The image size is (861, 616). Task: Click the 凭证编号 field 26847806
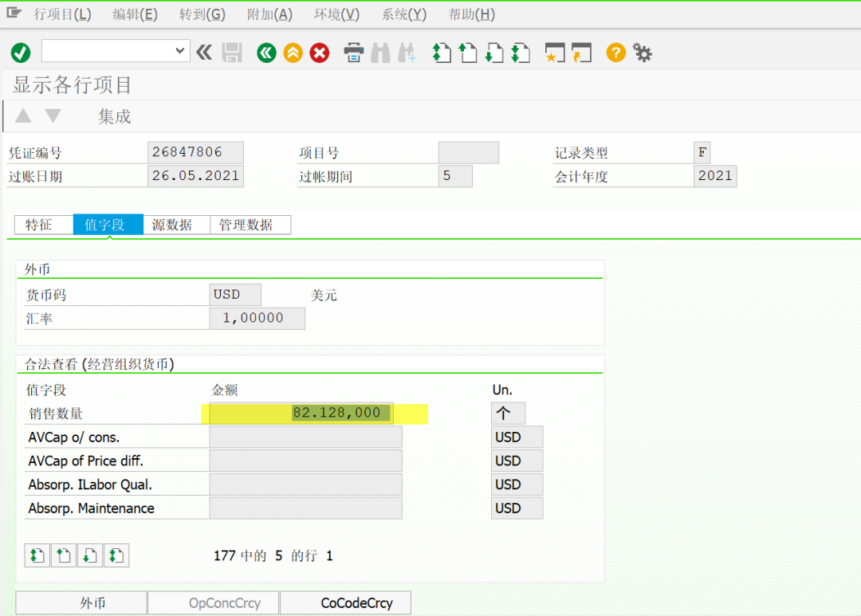(x=195, y=152)
